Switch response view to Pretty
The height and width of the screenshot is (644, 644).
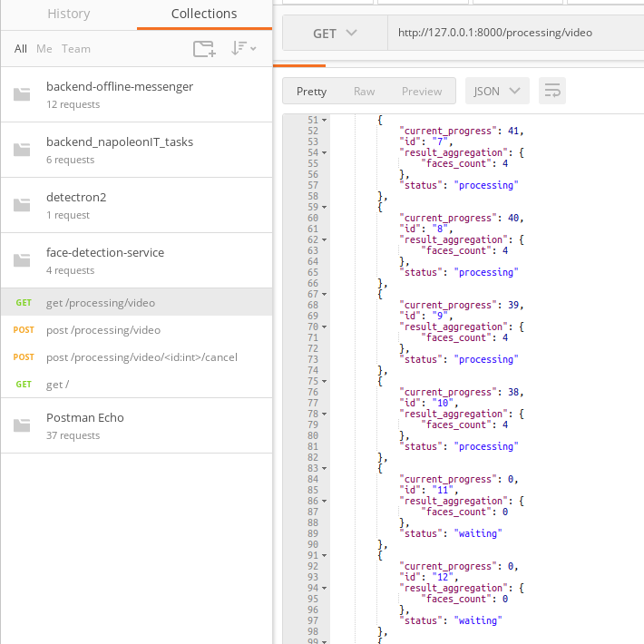(x=311, y=92)
